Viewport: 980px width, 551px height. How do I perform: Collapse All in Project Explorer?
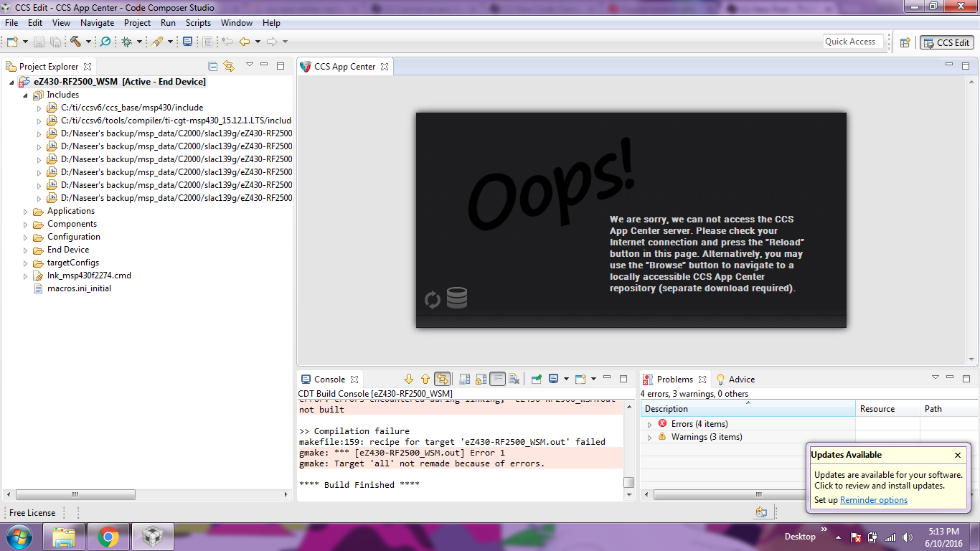tap(212, 66)
